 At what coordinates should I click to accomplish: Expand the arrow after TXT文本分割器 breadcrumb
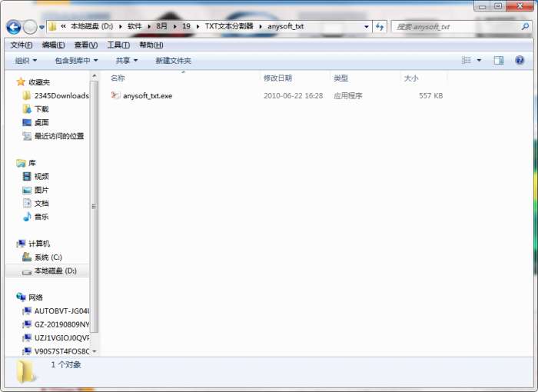point(261,26)
